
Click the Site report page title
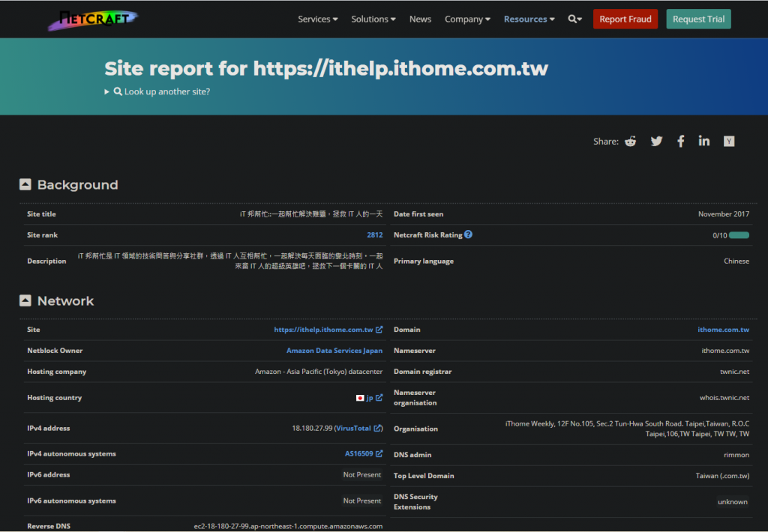pos(326,68)
